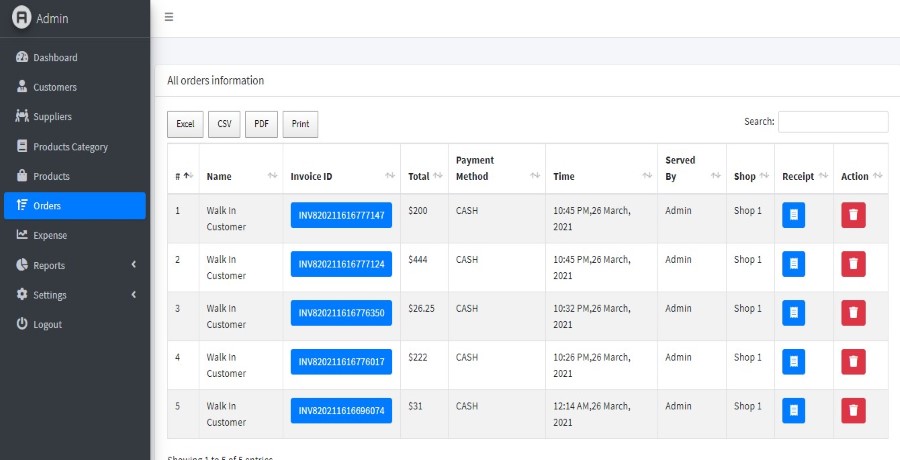Open invoice INV820211616777147

pos(342,215)
